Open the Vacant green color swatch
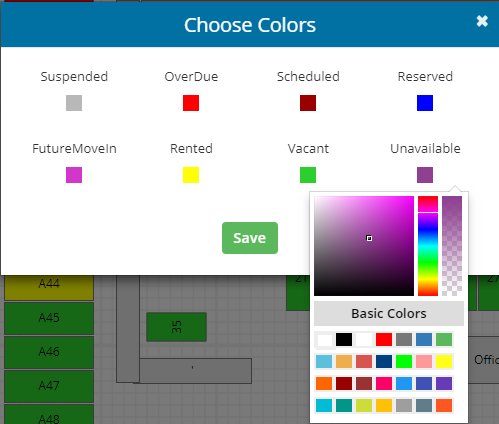This screenshot has height=424, width=499. 308,175
